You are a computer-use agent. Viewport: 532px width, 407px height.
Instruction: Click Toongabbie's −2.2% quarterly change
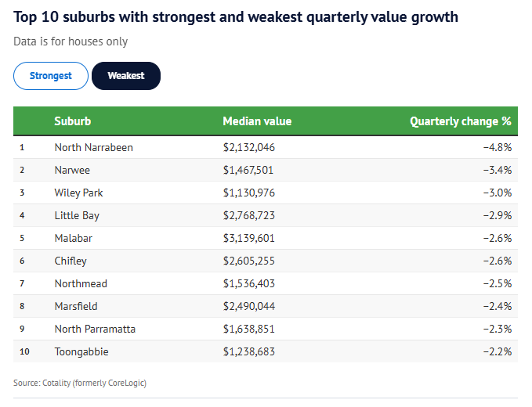pyautogui.click(x=497, y=351)
